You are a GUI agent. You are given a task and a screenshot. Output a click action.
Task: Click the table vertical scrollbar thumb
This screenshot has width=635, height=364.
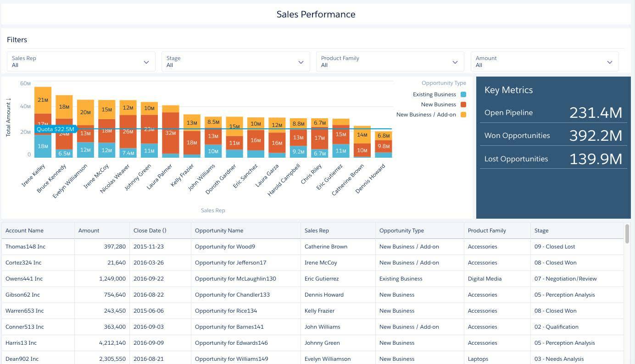click(x=627, y=234)
